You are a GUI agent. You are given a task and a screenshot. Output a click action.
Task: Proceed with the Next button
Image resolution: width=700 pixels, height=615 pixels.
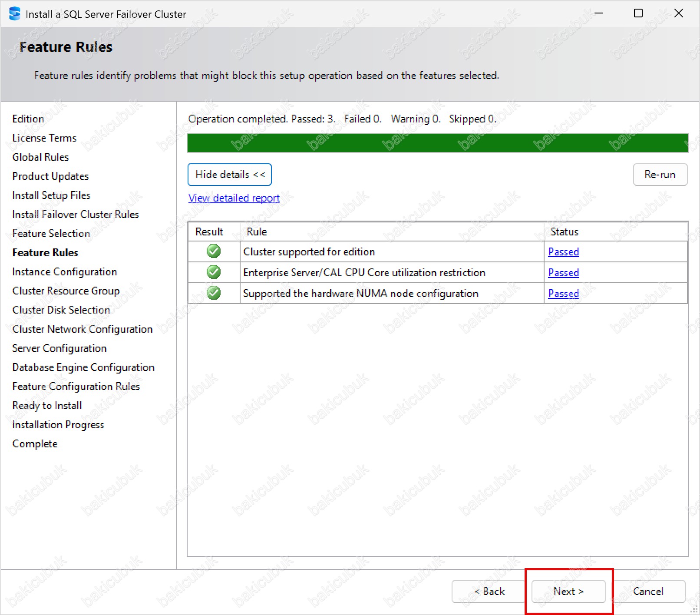point(568,592)
